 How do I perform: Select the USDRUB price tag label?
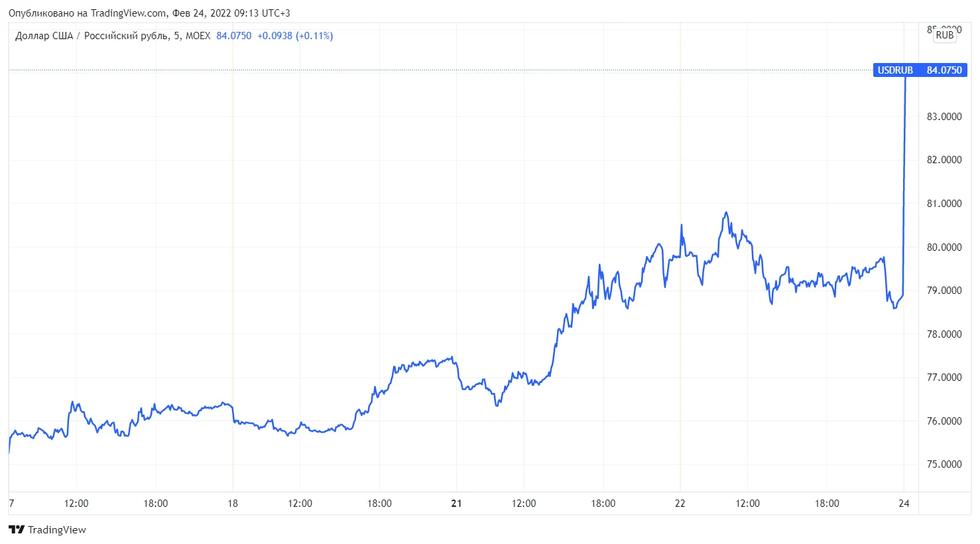(x=895, y=70)
